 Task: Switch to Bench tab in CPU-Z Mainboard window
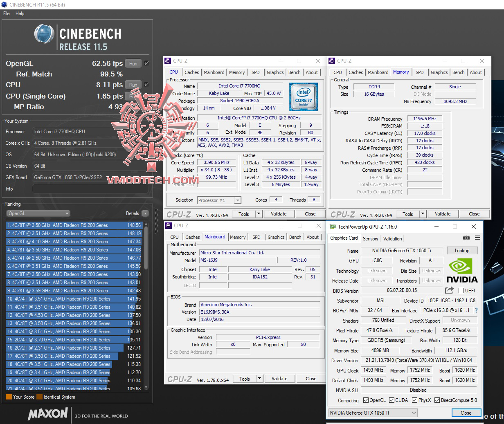(x=295, y=237)
